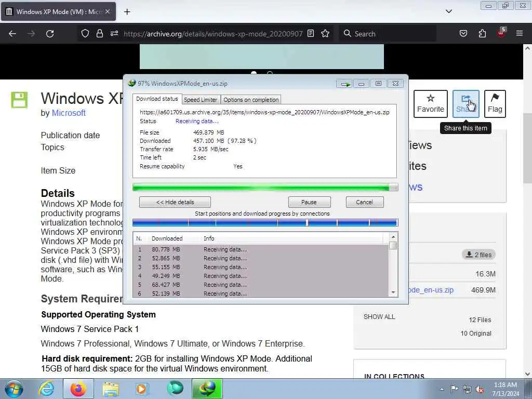Viewport: 532px width, 399px height.
Task: Click the archive.org URL address bar
Action: [212, 34]
